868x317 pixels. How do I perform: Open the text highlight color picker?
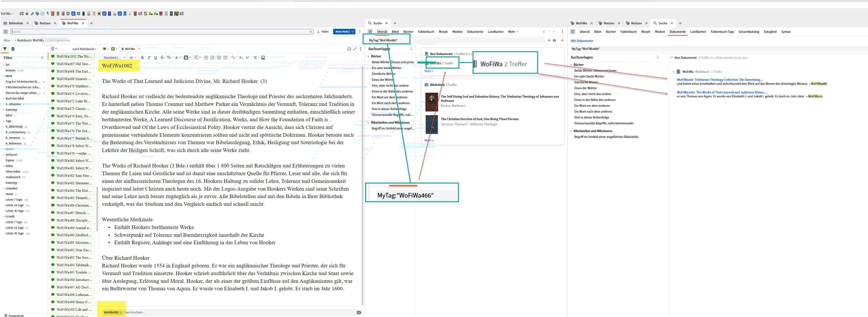pyautogui.click(x=187, y=58)
